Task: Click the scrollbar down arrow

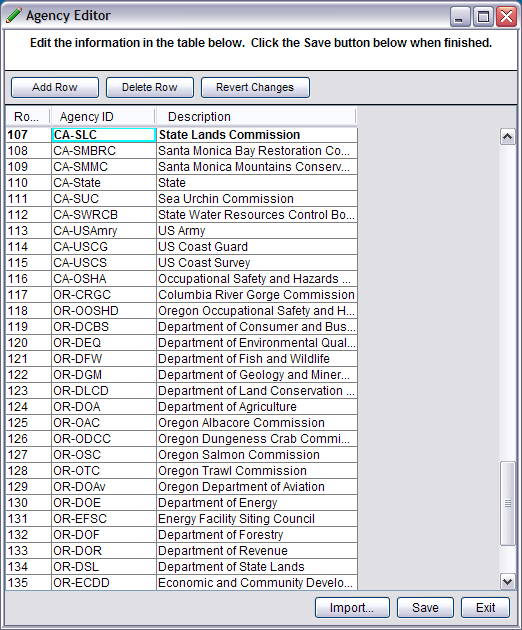Action: tap(508, 581)
